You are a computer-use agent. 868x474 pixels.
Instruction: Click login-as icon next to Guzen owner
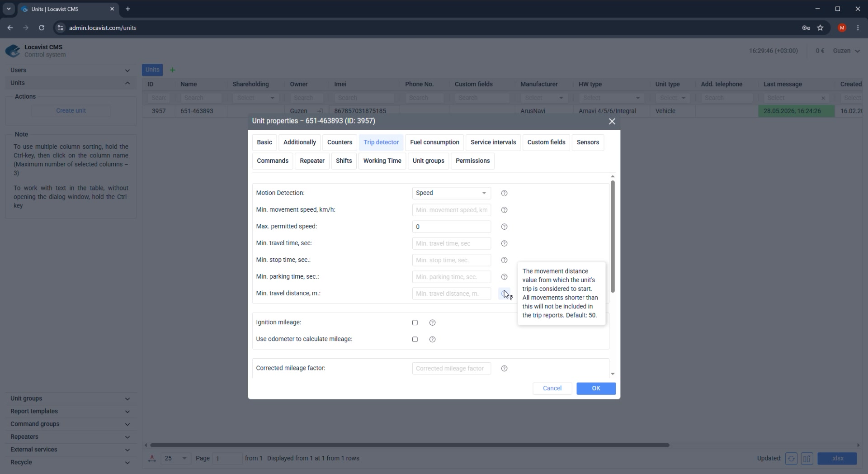coord(320,111)
